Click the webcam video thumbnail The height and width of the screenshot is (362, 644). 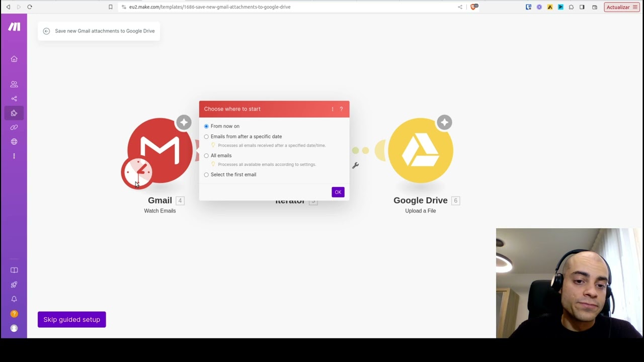coord(570,283)
